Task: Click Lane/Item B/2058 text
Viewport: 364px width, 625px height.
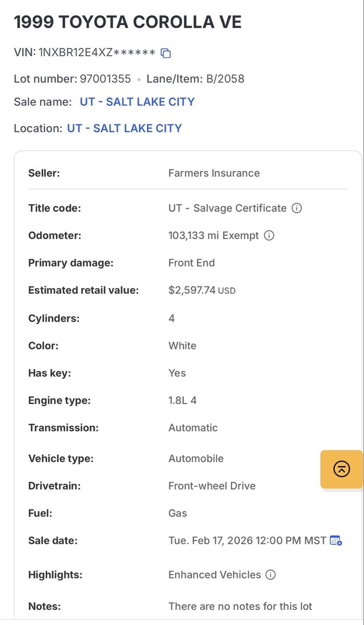Action: (195, 79)
